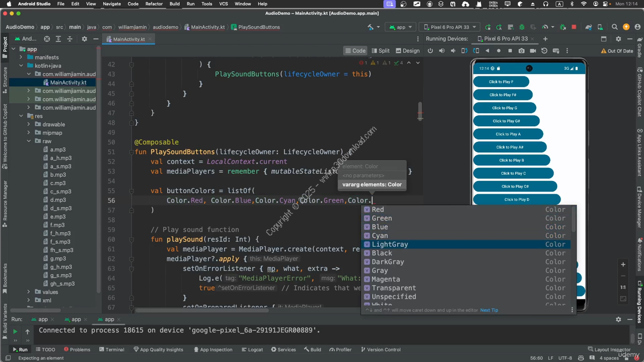The height and width of the screenshot is (362, 644).
Task: Select LightGray in the completion list
Action: click(x=467, y=244)
